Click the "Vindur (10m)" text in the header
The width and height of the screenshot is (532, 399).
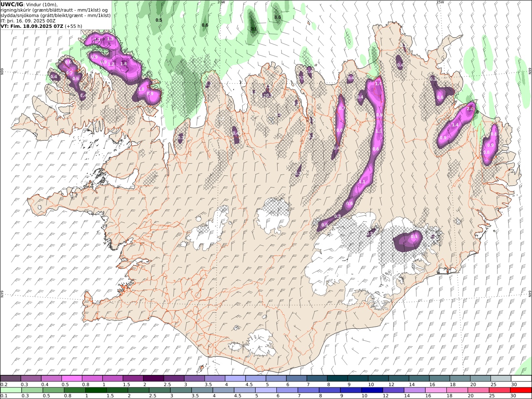tap(42, 5)
